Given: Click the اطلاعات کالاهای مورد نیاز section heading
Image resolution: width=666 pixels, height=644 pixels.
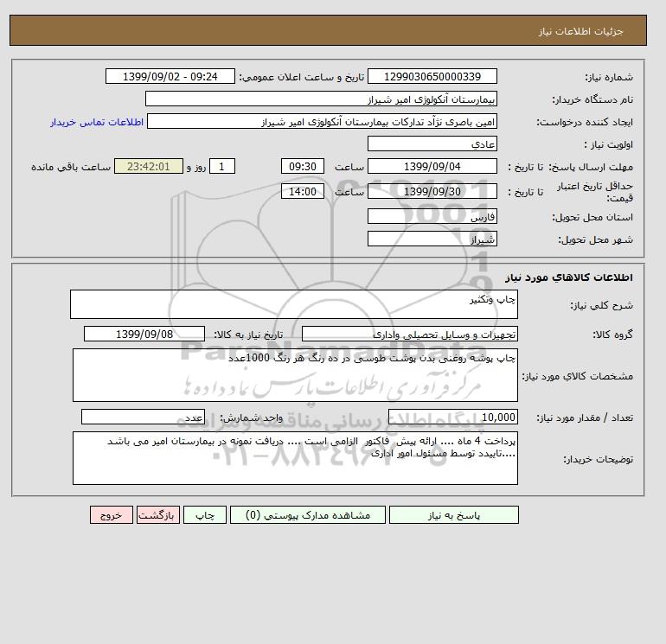Looking at the screenshot, I should tap(569, 277).
